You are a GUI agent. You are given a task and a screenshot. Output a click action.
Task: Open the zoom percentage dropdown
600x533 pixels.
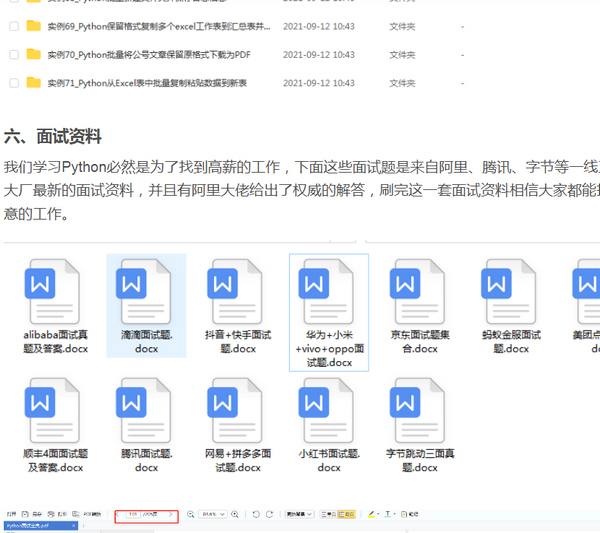213,514
